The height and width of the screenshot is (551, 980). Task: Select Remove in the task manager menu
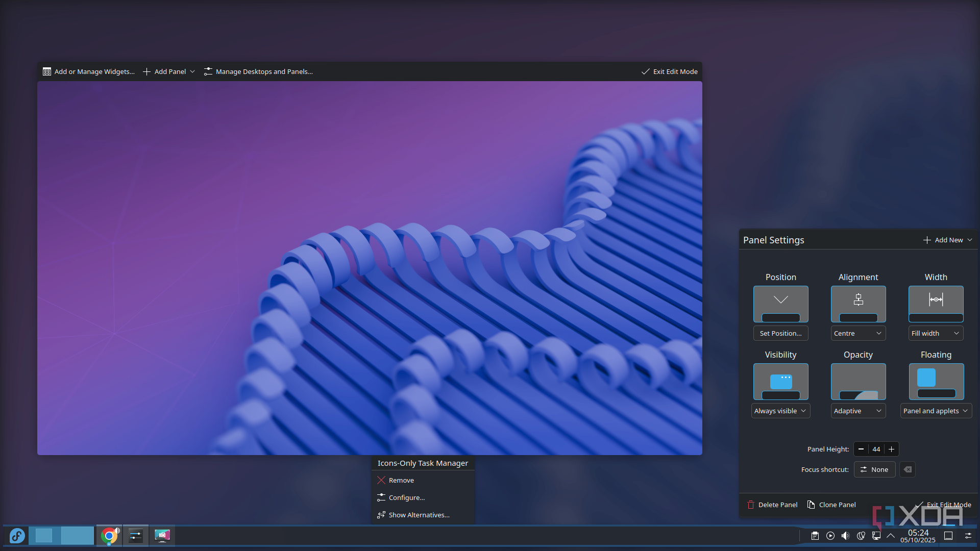(401, 480)
